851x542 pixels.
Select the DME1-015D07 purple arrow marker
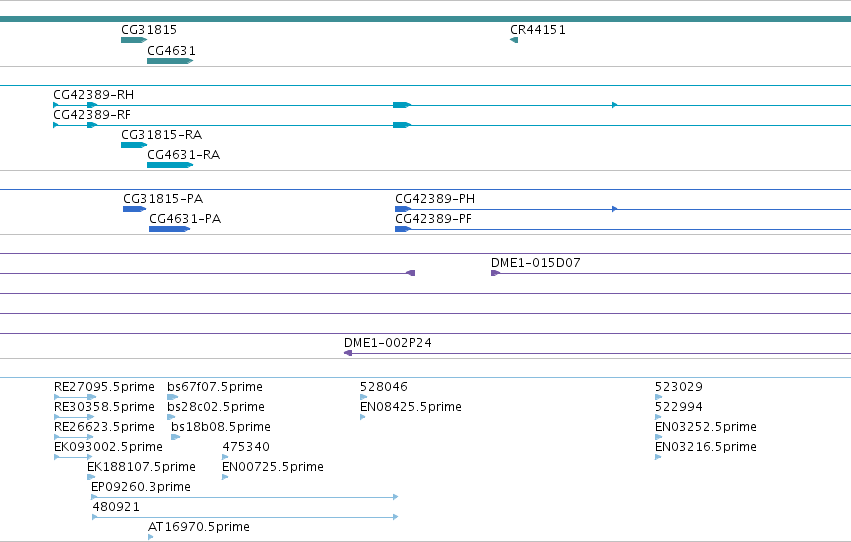[495, 273]
